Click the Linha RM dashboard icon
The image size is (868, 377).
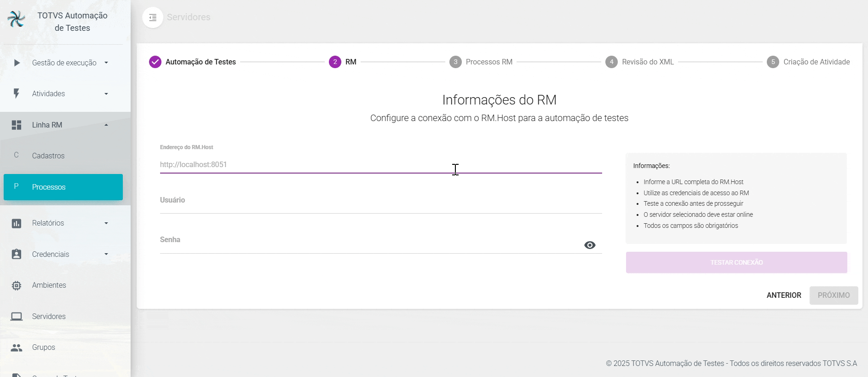17,125
